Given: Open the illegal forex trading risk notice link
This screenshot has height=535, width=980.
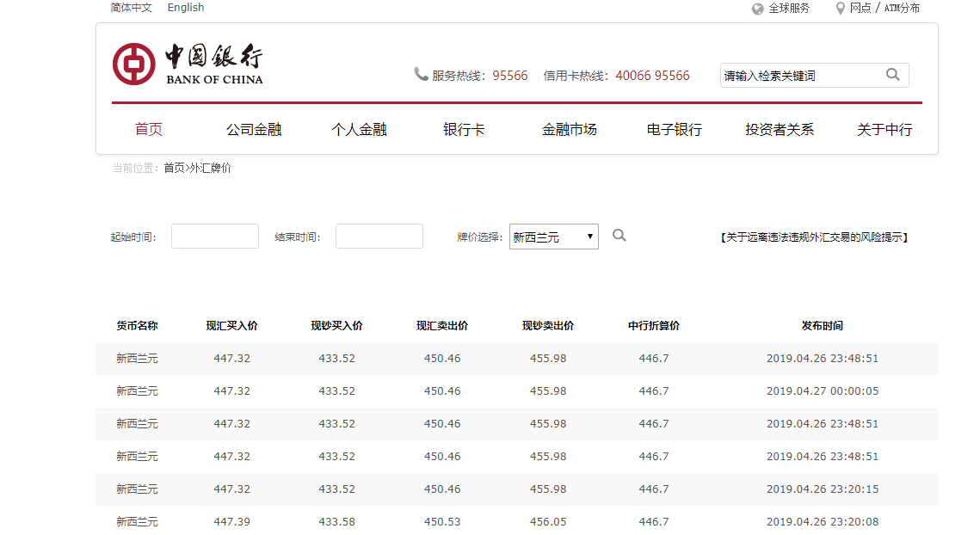Looking at the screenshot, I should coord(814,237).
